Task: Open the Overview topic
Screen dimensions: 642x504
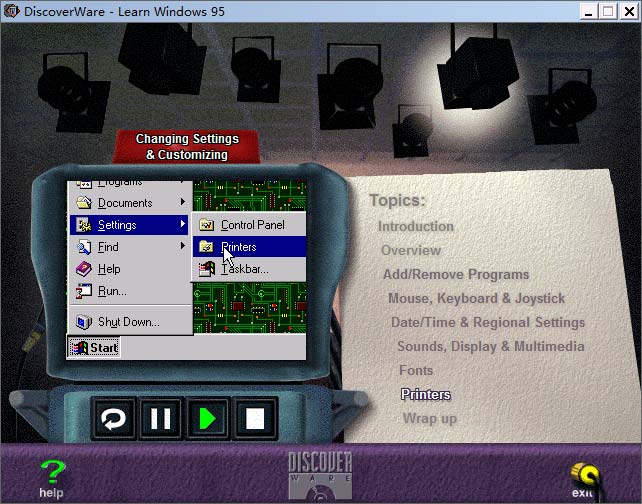Action: 411,250
